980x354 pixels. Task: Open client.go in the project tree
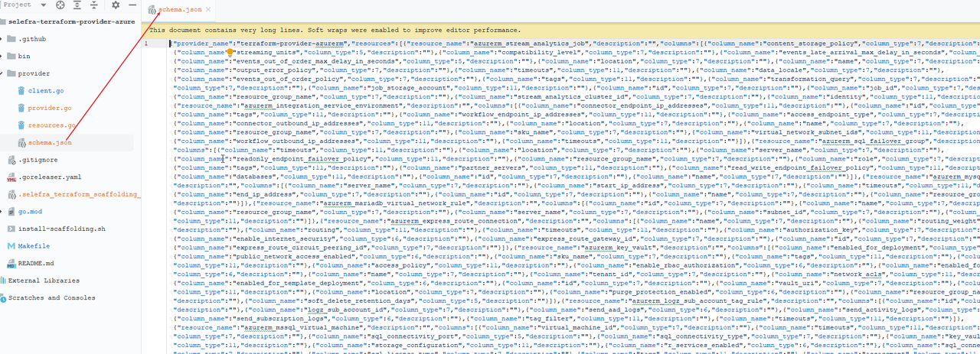(46, 90)
